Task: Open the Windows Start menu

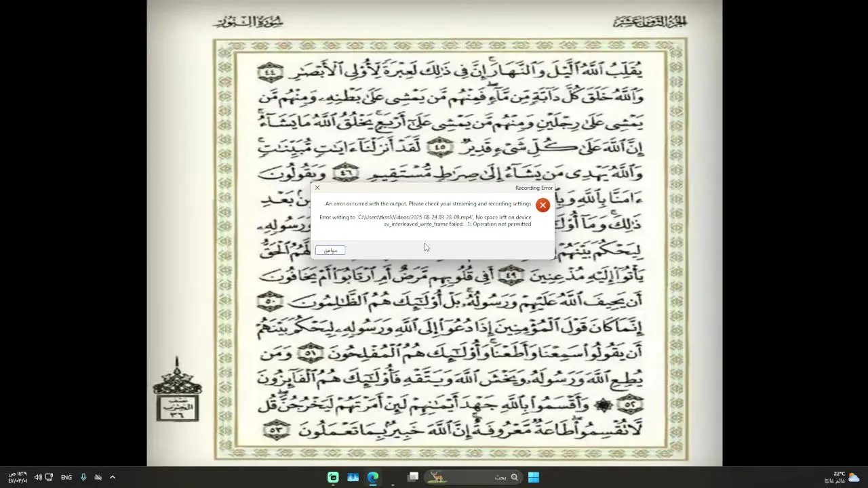Action: pyautogui.click(x=534, y=477)
